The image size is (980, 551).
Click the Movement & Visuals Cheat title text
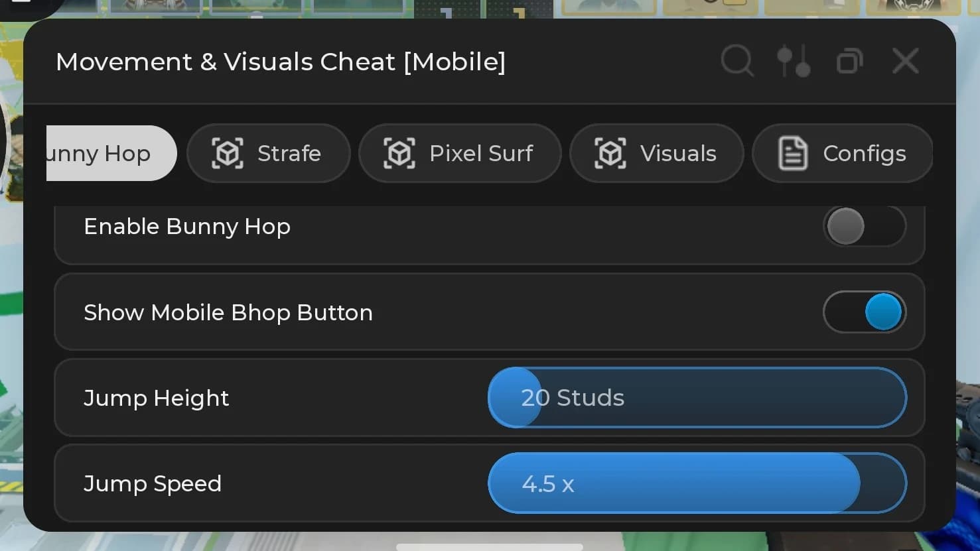281,62
